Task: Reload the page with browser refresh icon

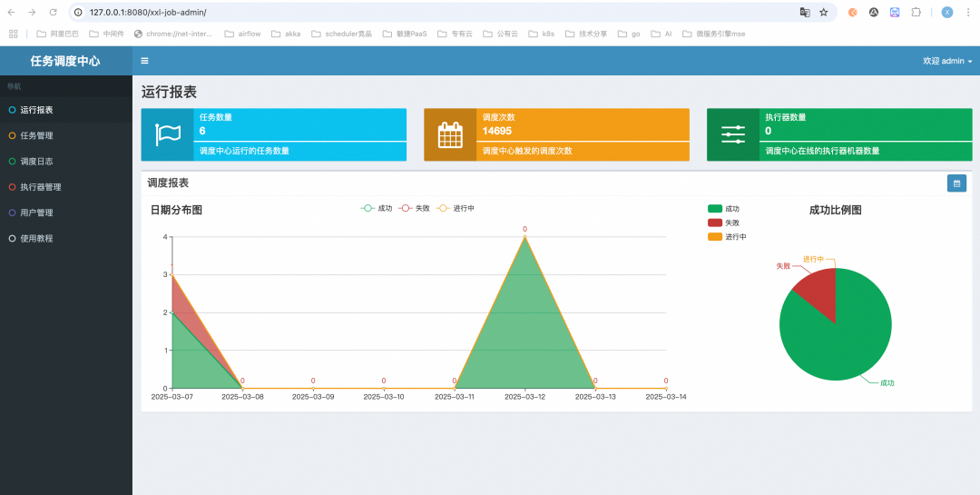Action: coord(54,13)
